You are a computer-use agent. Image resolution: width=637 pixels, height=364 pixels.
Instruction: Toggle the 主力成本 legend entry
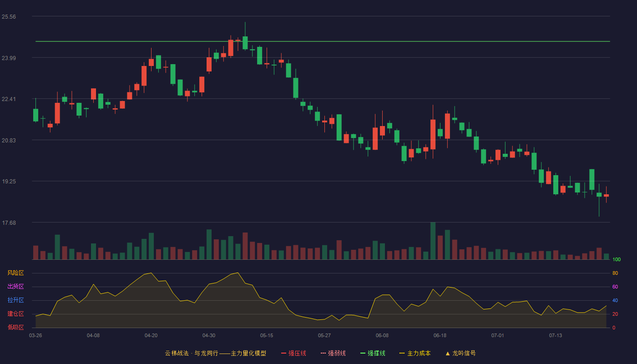point(415,353)
